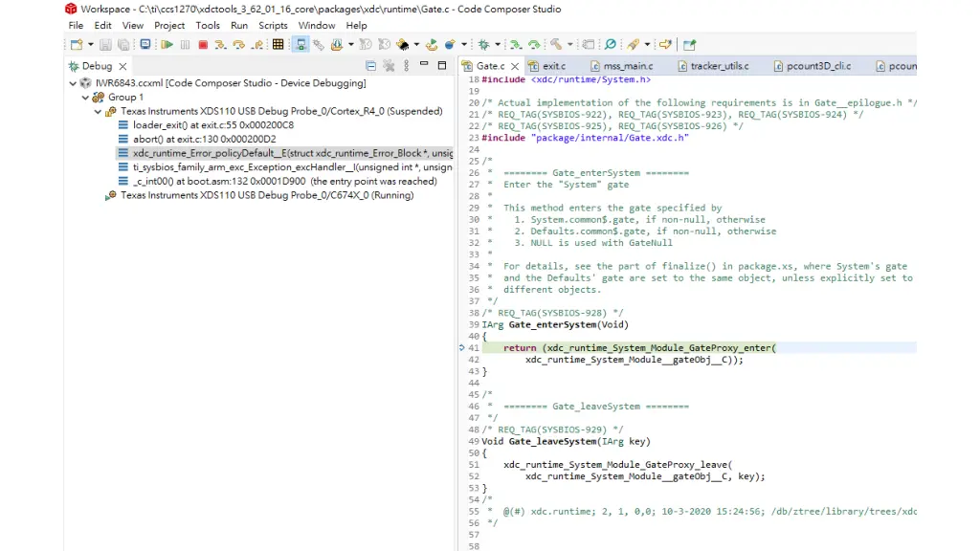Screen dimensions: 980x551
Task: Open the Window menu
Action: (317, 25)
